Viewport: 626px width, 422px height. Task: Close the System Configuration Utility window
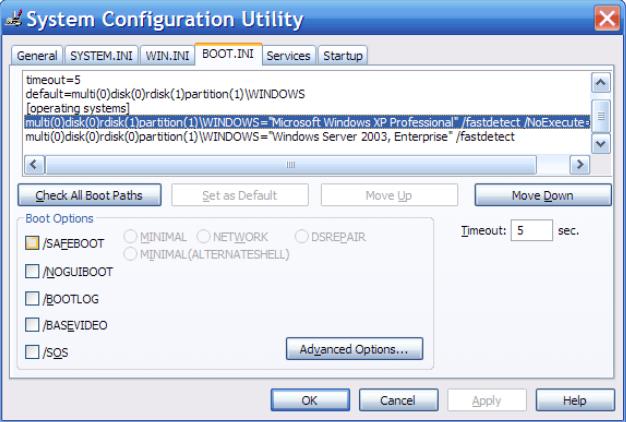pyautogui.click(x=607, y=18)
